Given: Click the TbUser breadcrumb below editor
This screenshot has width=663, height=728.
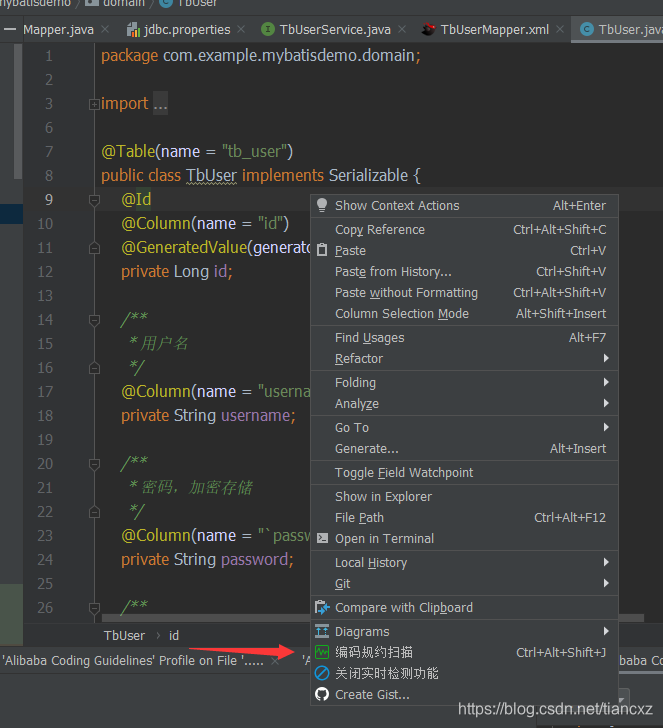Looking at the screenshot, I should (124, 635).
